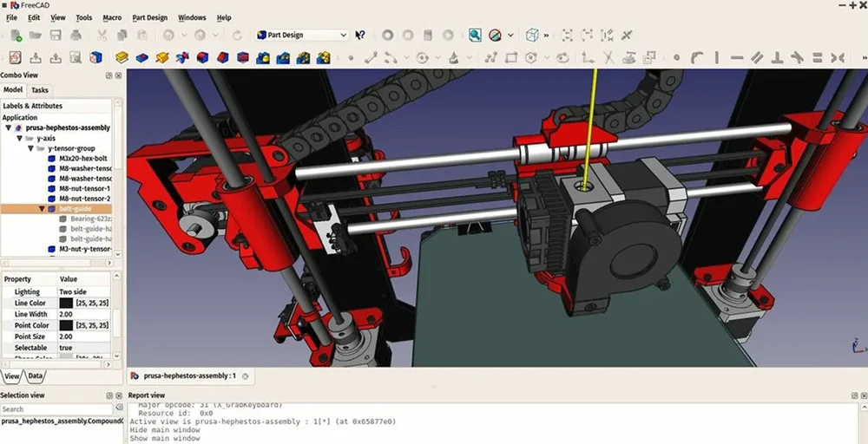
Task: Select the Pocket tool icon
Action: [x=141, y=58]
